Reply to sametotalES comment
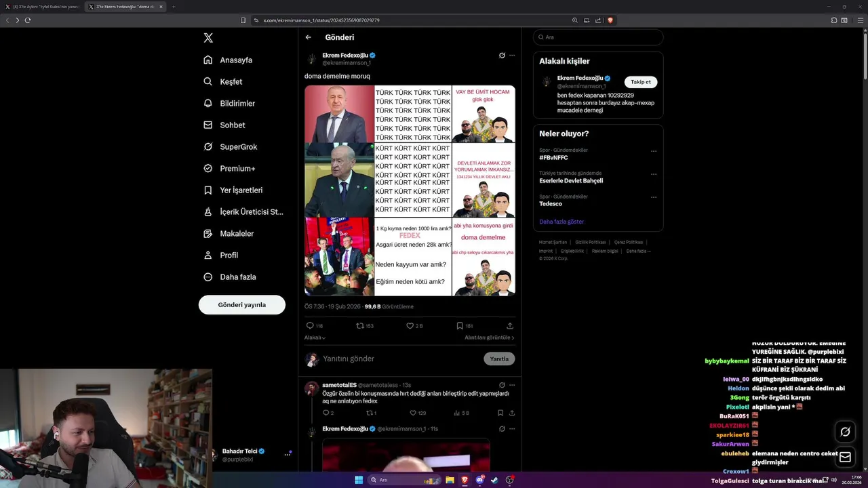The height and width of the screenshot is (488, 868). click(x=328, y=413)
